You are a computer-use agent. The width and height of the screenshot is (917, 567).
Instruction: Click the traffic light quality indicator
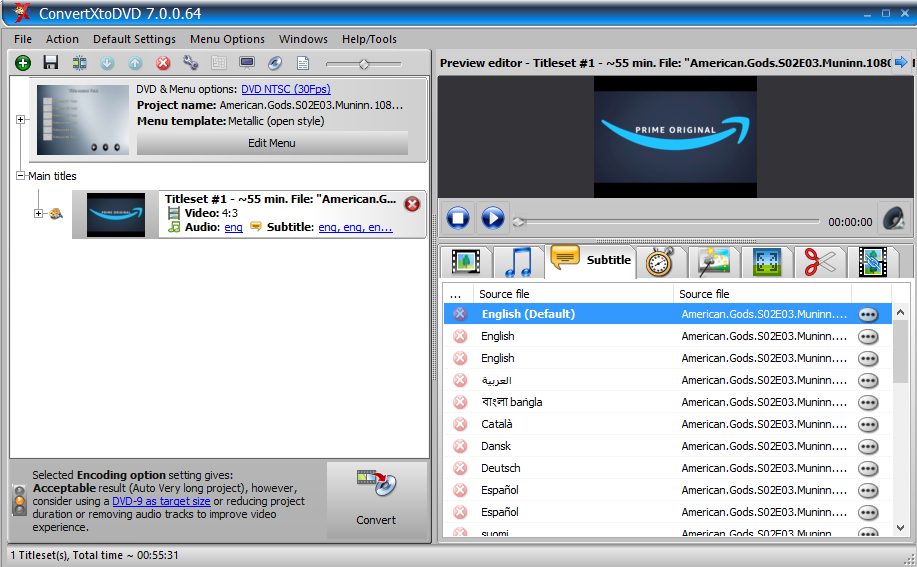(20, 500)
